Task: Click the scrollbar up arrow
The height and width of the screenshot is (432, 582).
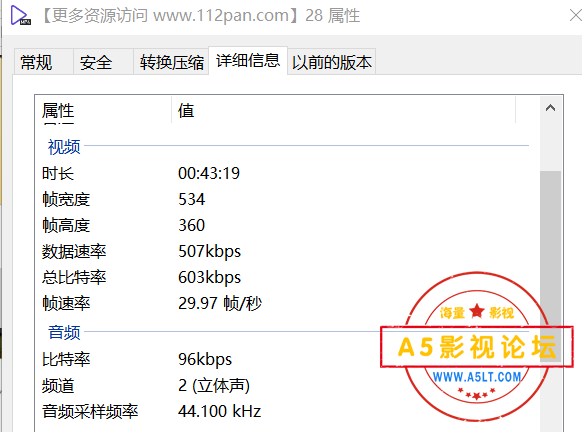Action: [x=550, y=108]
